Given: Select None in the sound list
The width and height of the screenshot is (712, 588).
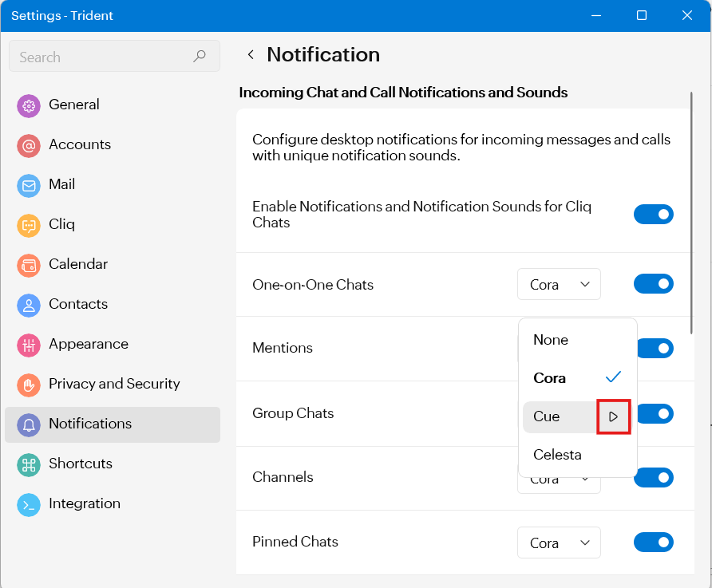Looking at the screenshot, I should click(x=551, y=340).
